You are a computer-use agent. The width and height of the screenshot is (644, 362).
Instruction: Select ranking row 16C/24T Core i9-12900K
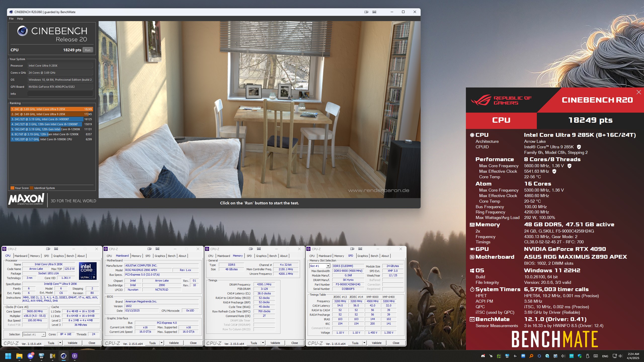point(52,129)
